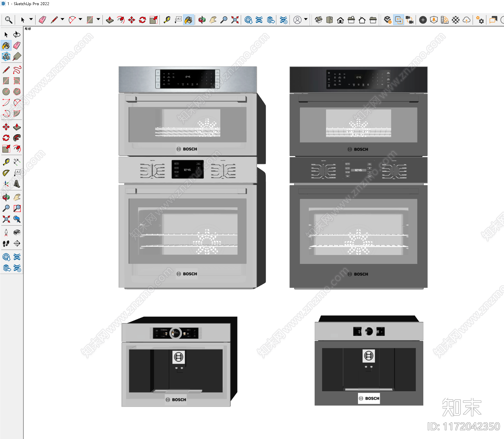This screenshot has width=504, height=439.
Task: Select the silver Bosch double wall oven model
Action: (x=192, y=178)
